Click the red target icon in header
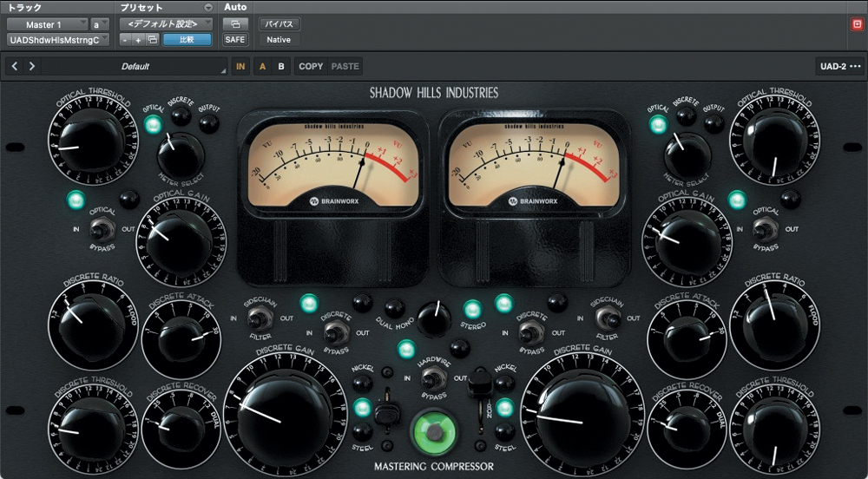 point(858,24)
